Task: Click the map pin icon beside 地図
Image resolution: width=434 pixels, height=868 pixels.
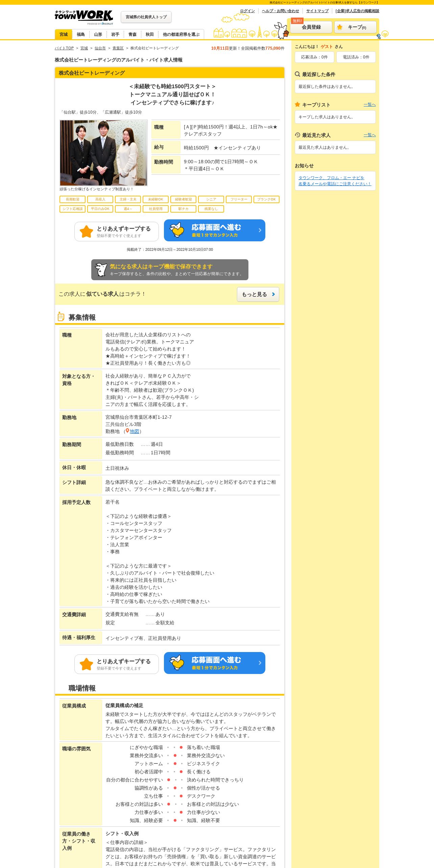Action: click(127, 431)
